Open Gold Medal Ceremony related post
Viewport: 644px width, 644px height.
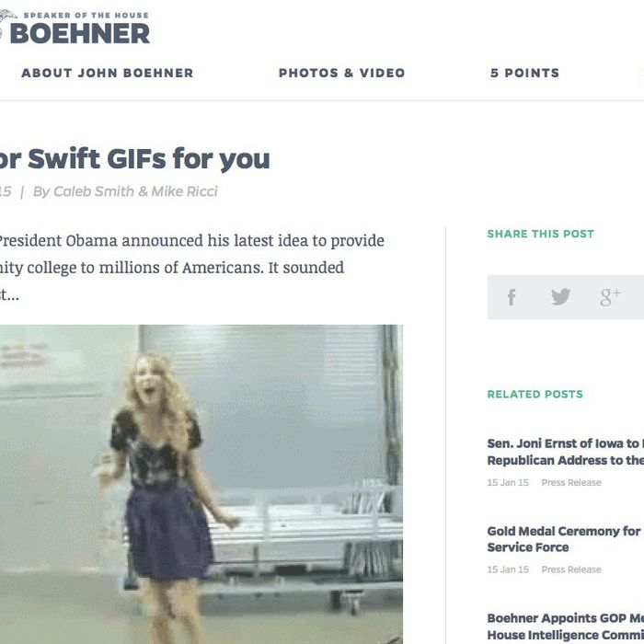565,539
